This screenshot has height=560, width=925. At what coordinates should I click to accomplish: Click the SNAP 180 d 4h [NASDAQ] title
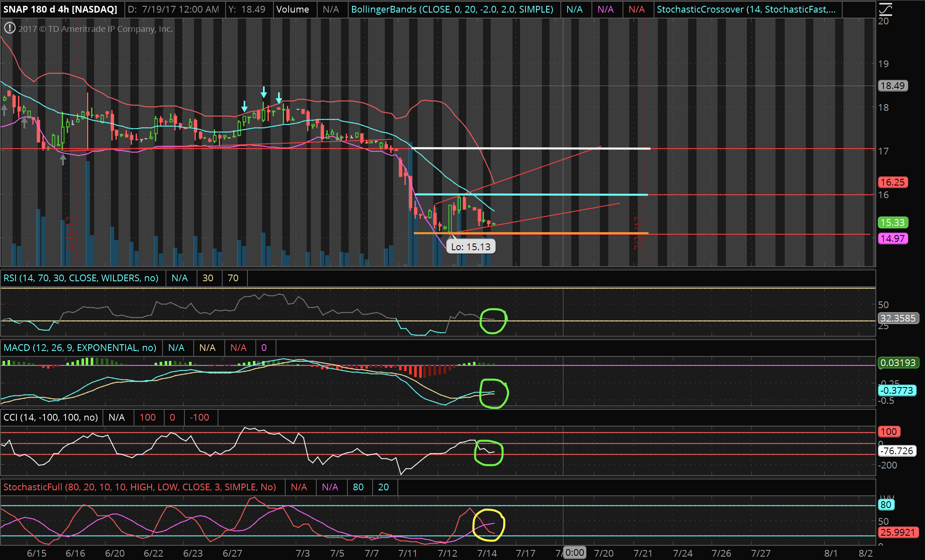tap(60, 9)
